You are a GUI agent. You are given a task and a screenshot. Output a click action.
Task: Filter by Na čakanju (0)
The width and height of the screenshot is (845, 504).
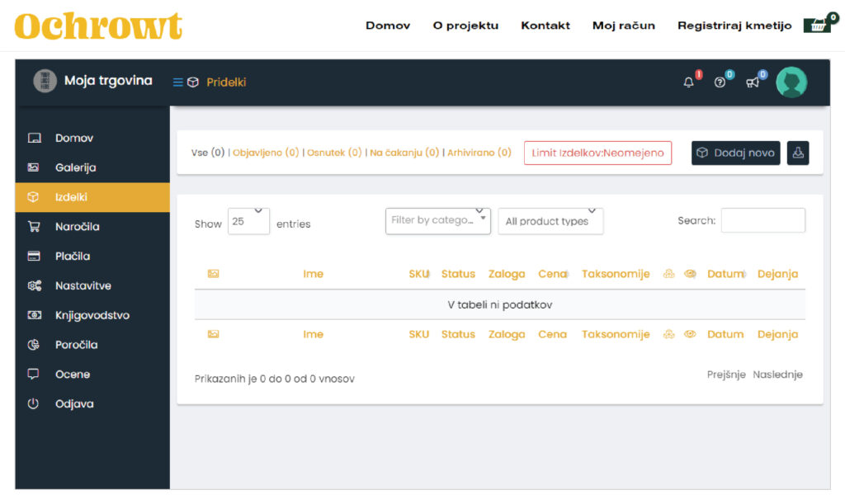[x=404, y=153]
